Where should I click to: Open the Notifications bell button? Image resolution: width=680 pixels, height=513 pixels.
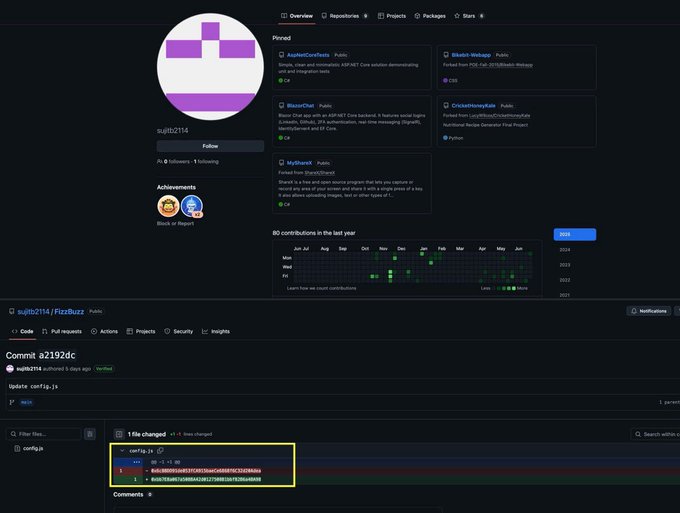point(648,311)
